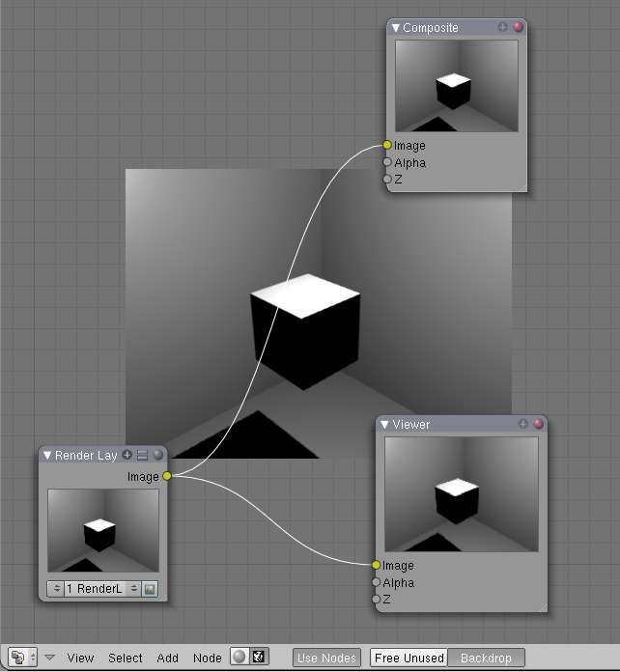This screenshot has height=672, width=620.
Task: Click the Composite node title text
Action: (430, 28)
